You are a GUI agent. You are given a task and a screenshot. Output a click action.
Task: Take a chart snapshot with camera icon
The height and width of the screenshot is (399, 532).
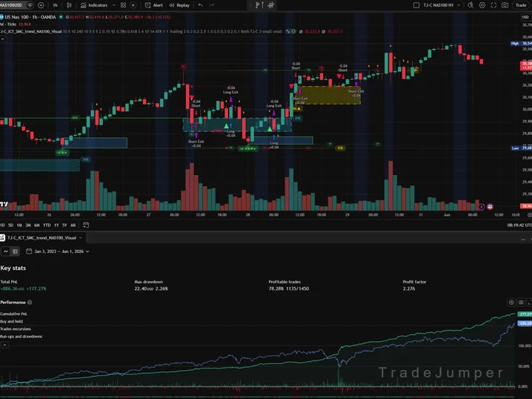click(x=505, y=5)
